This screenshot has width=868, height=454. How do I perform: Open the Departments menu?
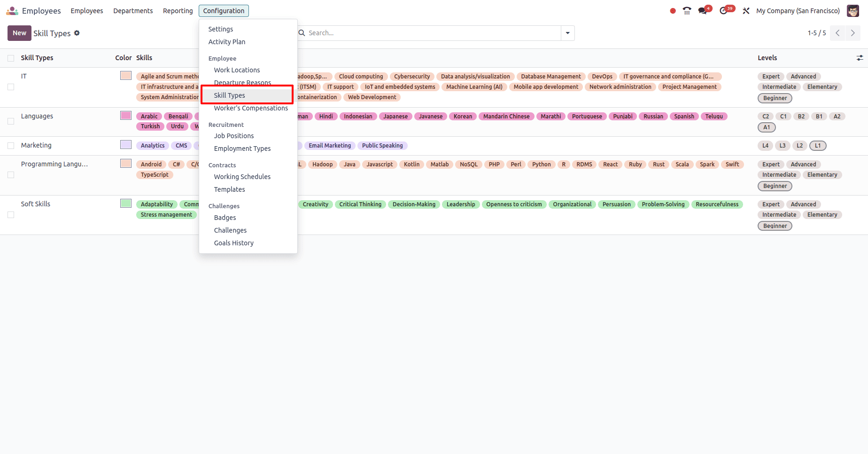[133, 11]
